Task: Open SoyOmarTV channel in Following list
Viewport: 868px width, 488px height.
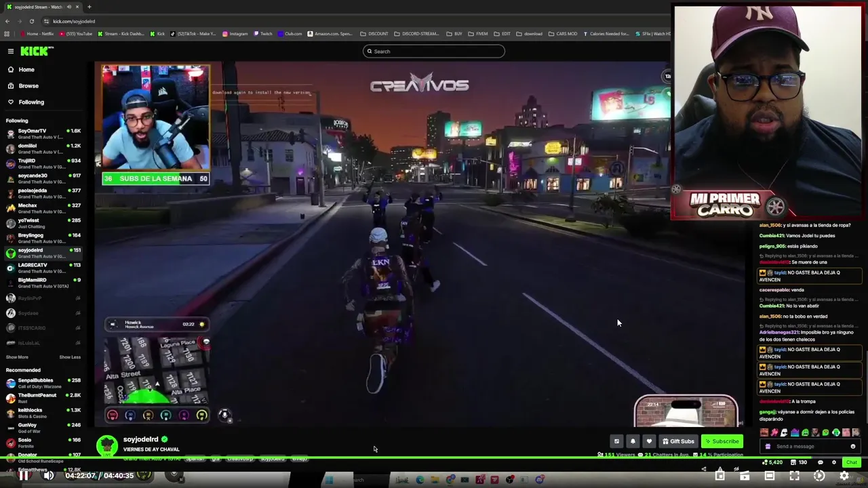Action: click(x=43, y=134)
